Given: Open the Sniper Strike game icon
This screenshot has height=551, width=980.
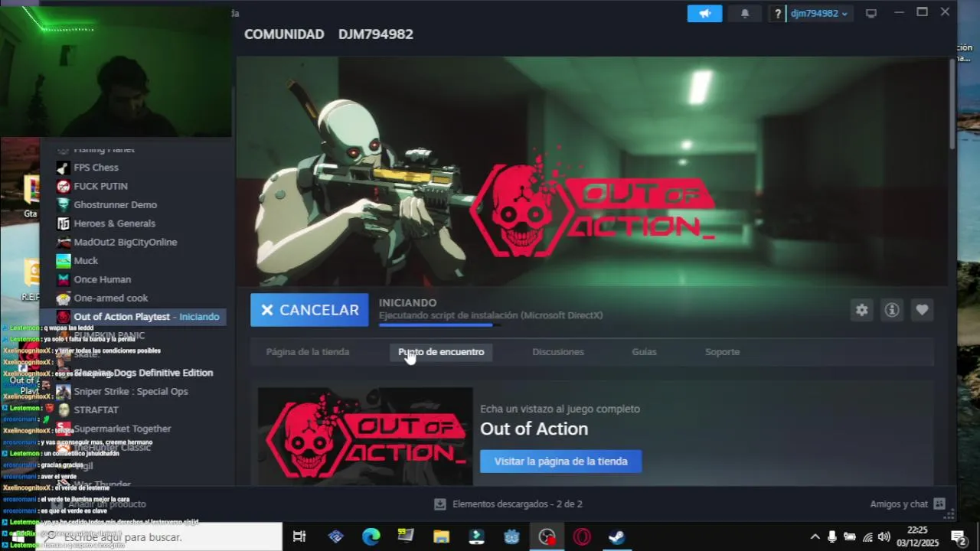Looking at the screenshot, I should click(64, 391).
